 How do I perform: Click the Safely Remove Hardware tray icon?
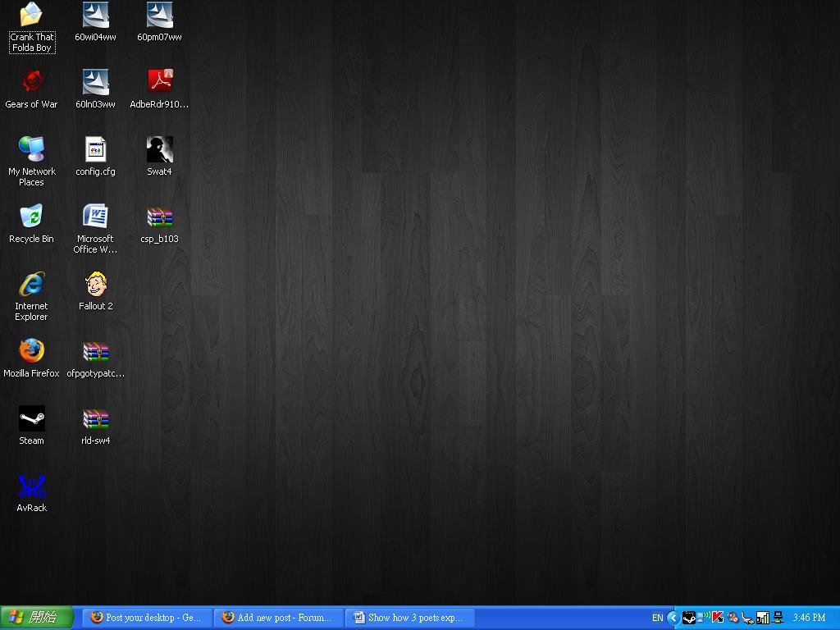[747, 619]
